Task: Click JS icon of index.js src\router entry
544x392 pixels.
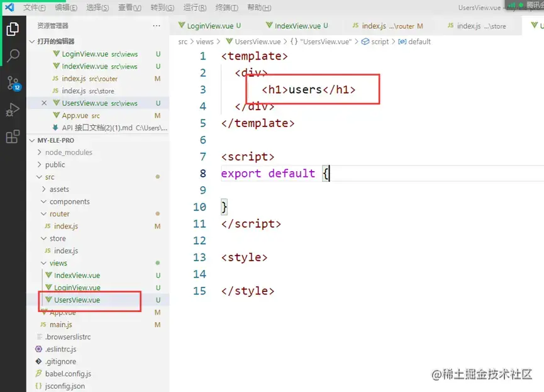Action: [x=55, y=79]
